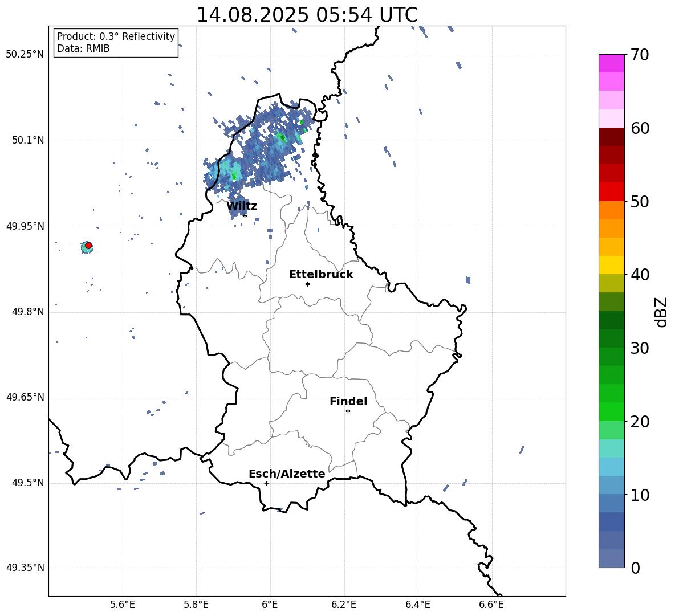Viewport: 675px width, 616px height.
Task: Click the 5.8°E longitude label
Action: (196, 605)
